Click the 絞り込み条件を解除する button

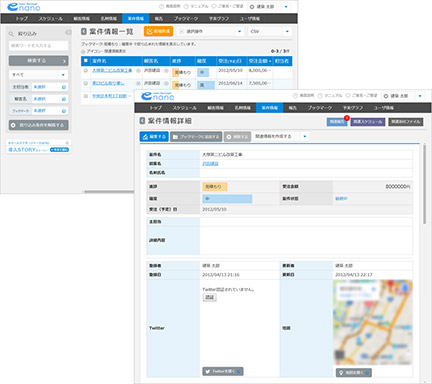click(x=38, y=125)
